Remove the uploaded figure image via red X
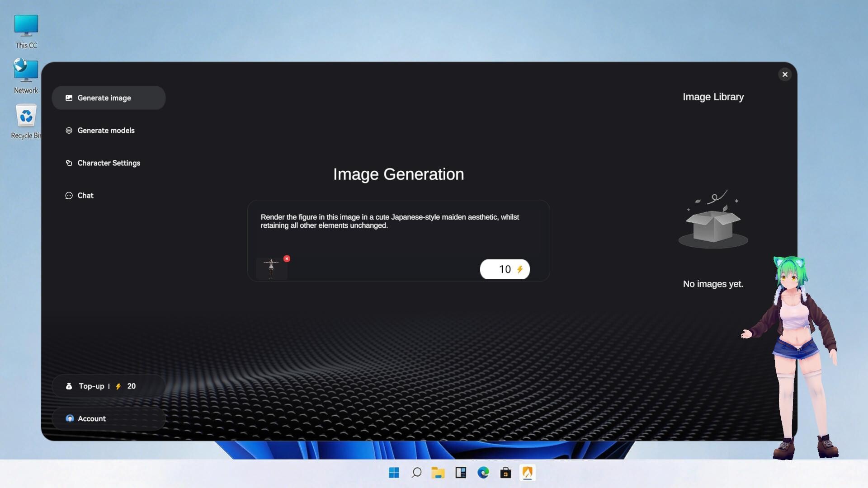The height and width of the screenshot is (488, 868). pyautogui.click(x=287, y=258)
